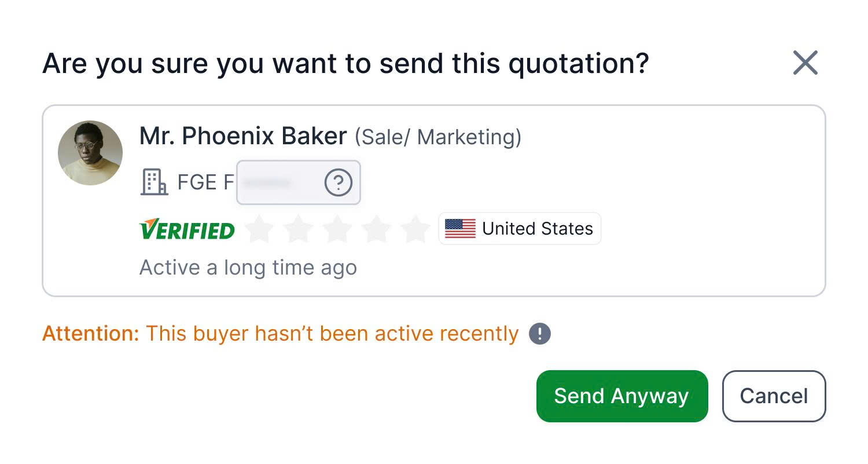
Task: Click the 'Active a long time ago' status
Action: (248, 268)
